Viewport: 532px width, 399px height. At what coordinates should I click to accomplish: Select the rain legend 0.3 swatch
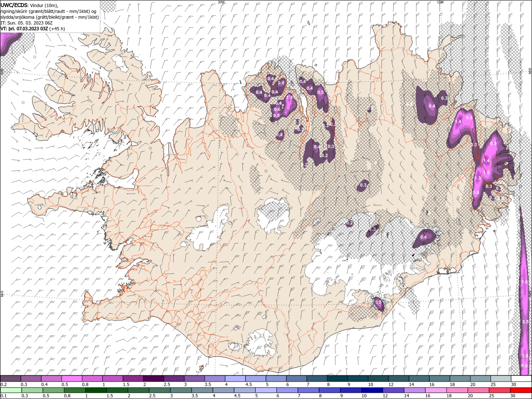tap(32, 390)
